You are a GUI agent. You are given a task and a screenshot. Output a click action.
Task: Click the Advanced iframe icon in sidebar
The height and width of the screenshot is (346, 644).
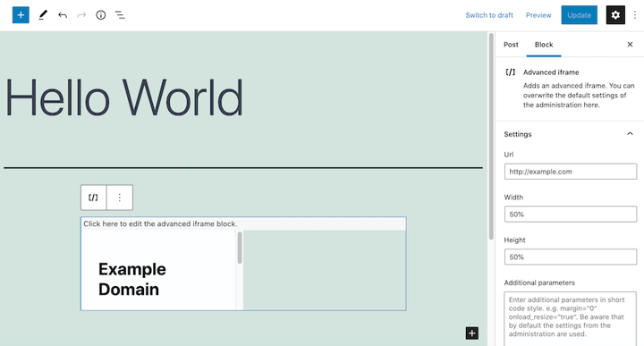[x=510, y=72]
